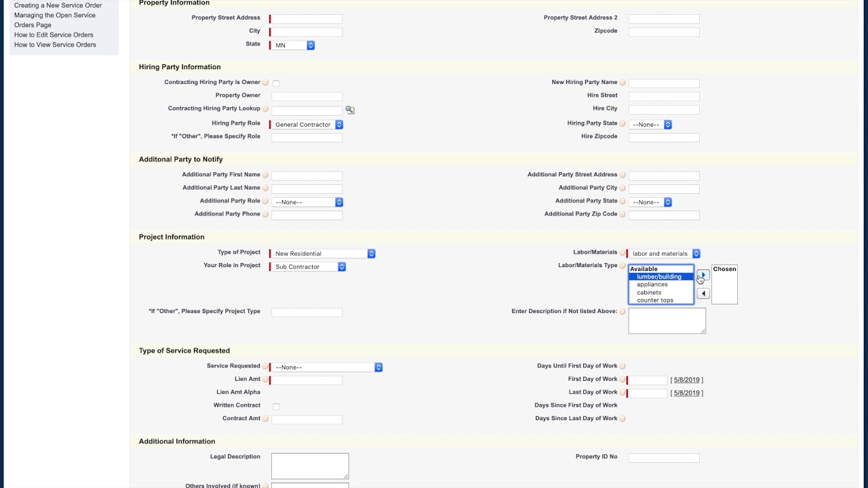
Task: Select lumber/building in the Available list
Action: pyautogui.click(x=661, y=277)
